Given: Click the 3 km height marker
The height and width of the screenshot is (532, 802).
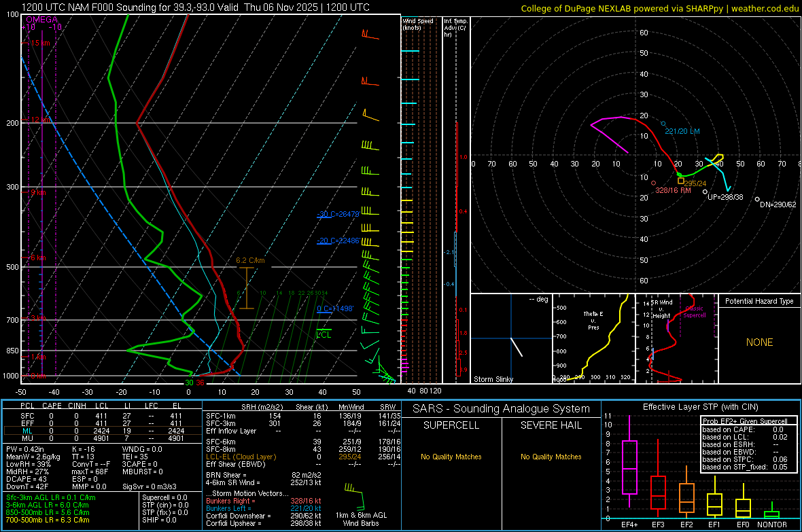Looking at the screenshot, I should [38, 318].
